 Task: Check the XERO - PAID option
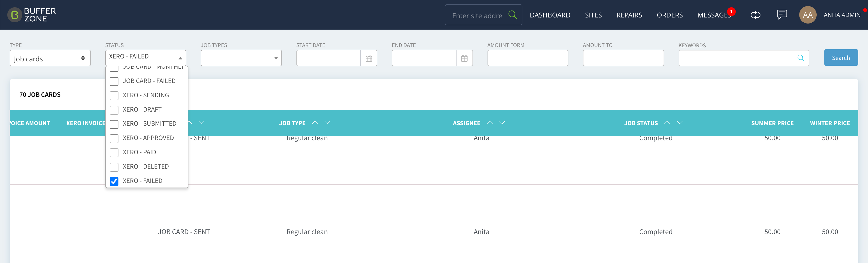114,153
